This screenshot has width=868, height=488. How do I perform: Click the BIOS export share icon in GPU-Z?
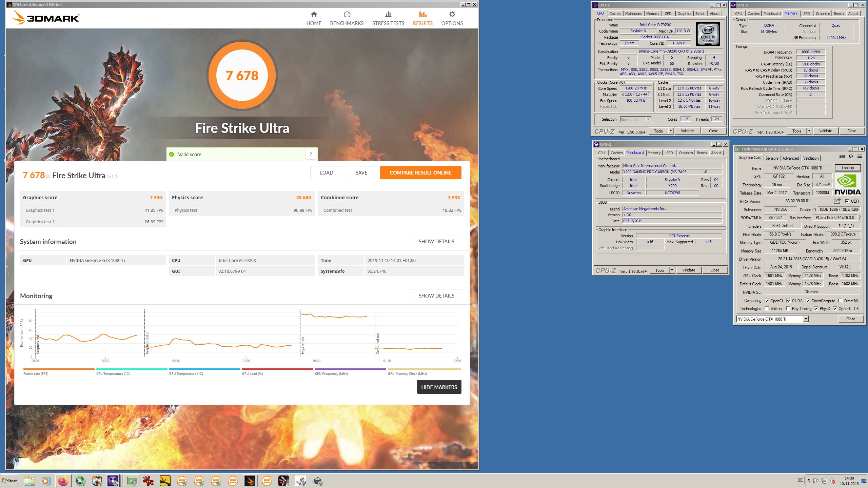(837, 201)
